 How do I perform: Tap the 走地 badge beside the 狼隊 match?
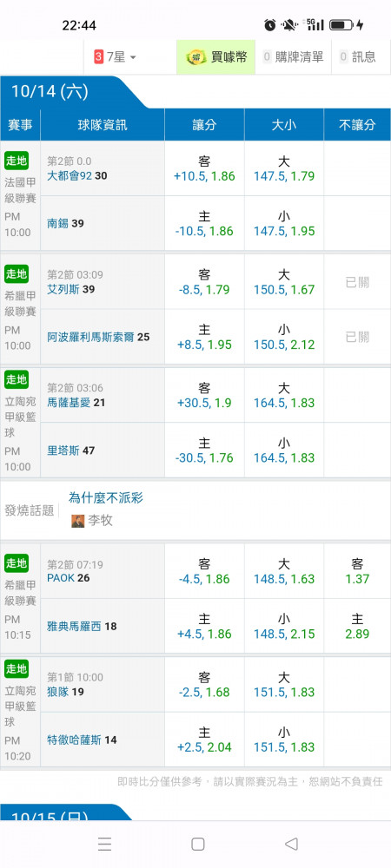[17, 668]
